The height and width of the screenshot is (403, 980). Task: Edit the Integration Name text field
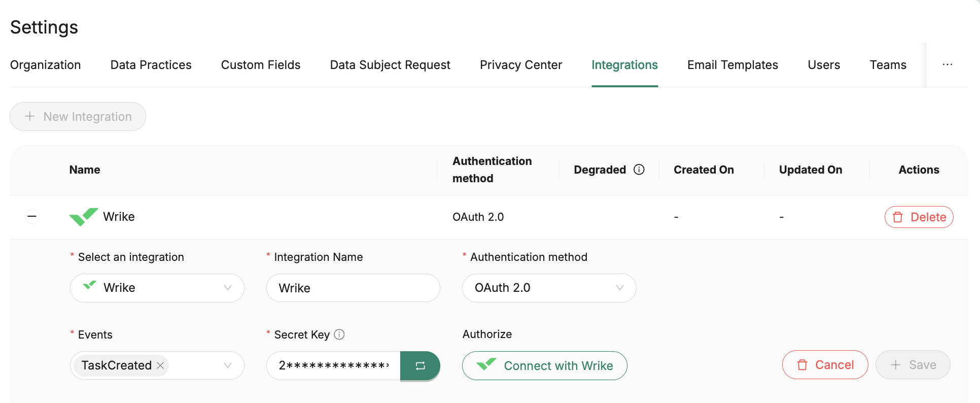353,288
